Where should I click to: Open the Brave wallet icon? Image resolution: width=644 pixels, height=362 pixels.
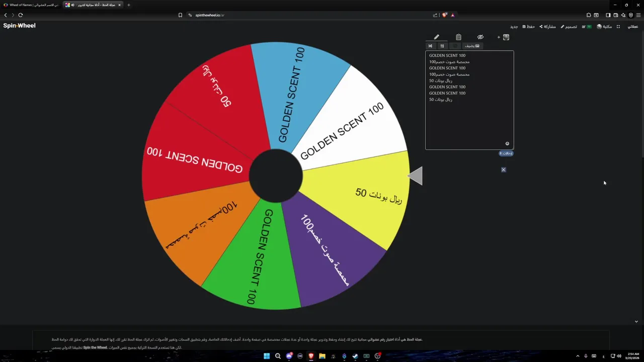(616, 15)
